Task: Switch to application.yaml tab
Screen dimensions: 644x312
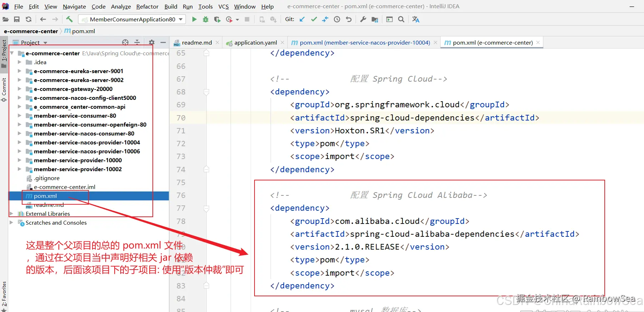Action: (256, 43)
